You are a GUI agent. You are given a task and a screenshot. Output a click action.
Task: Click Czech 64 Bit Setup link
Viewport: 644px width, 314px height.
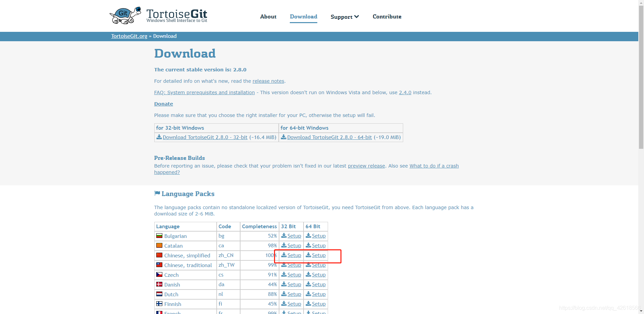click(319, 275)
